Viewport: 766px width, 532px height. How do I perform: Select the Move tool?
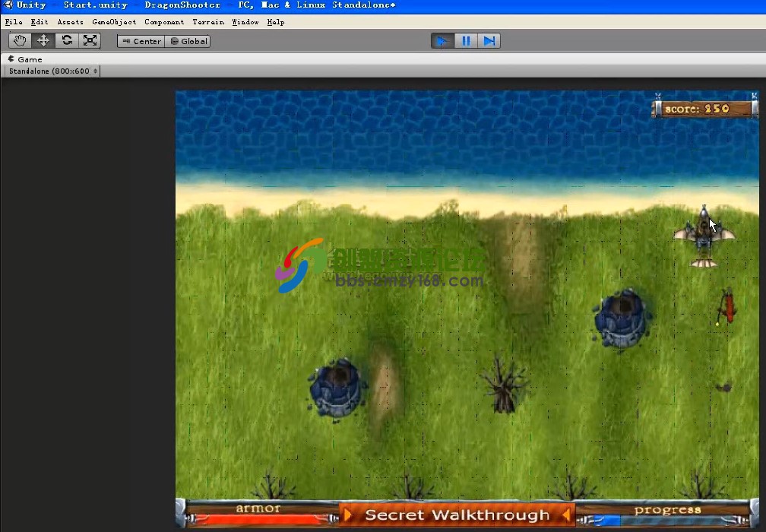[x=43, y=40]
